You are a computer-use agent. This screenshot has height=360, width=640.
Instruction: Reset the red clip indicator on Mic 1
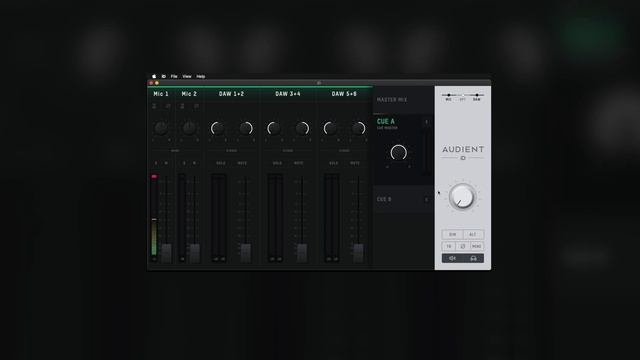pyautogui.click(x=154, y=177)
